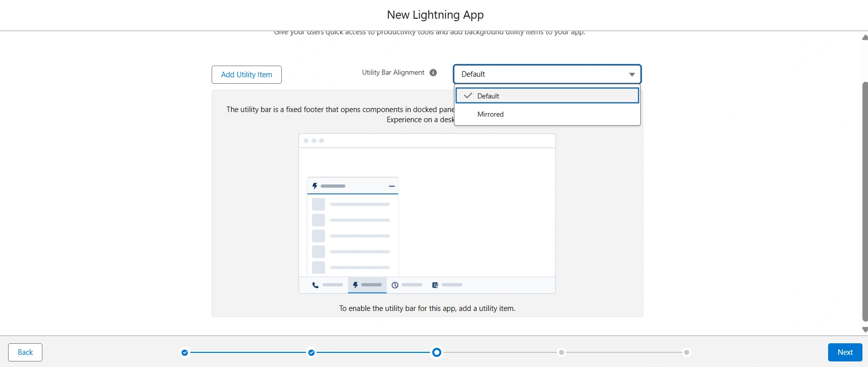Click the clock icon in the illustration

click(x=395, y=285)
